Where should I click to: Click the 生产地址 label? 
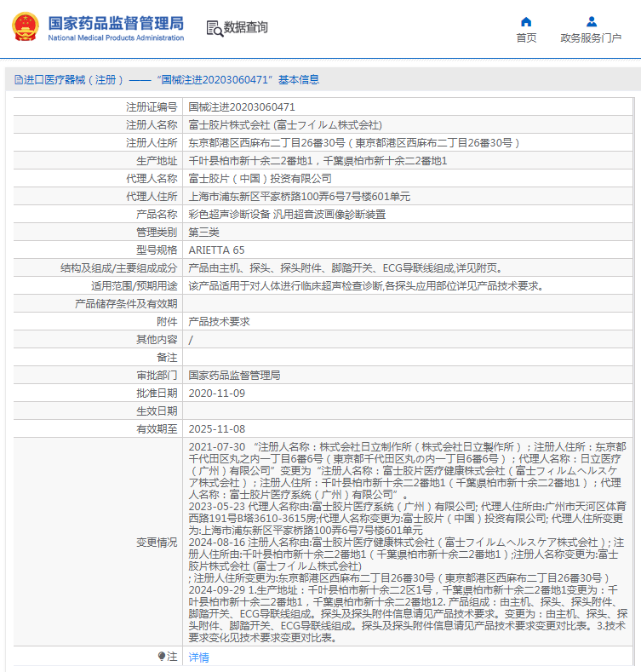click(x=157, y=161)
